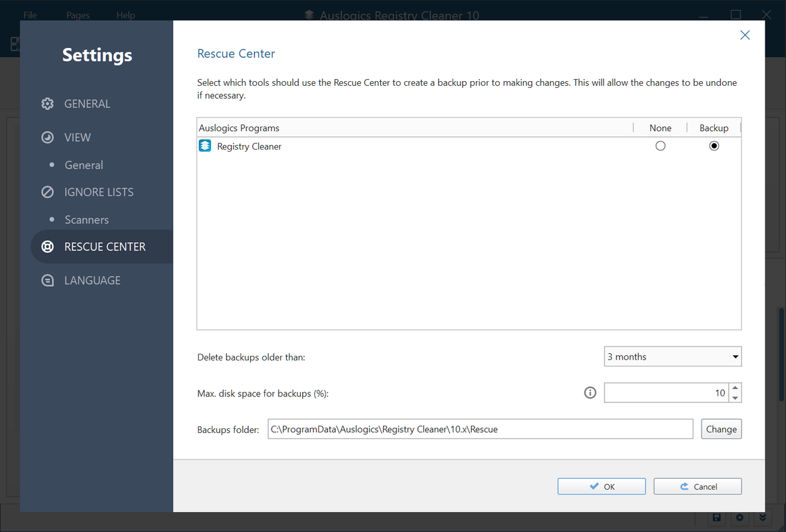
Task: Close the Settings dialog with the X
Action: [745, 35]
